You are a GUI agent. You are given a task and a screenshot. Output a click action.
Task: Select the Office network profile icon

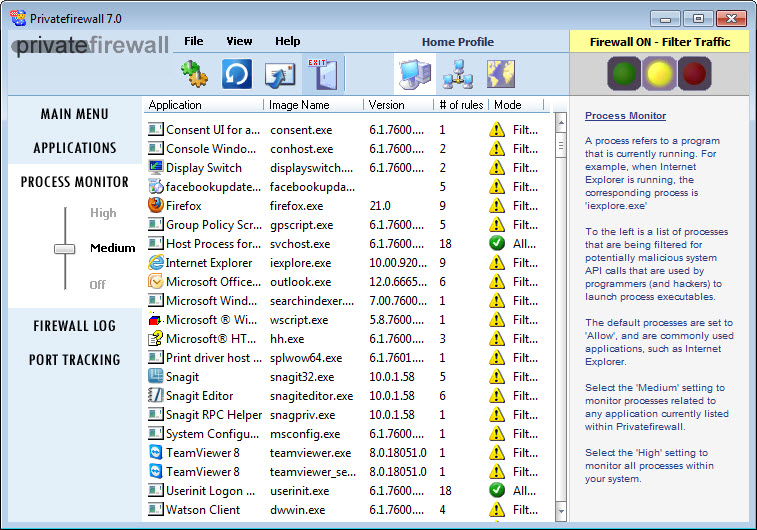(x=457, y=74)
